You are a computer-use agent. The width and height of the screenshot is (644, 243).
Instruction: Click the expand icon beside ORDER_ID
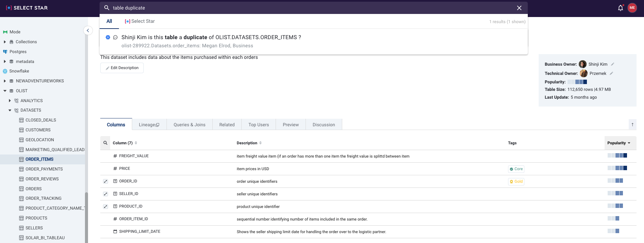[105, 181]
